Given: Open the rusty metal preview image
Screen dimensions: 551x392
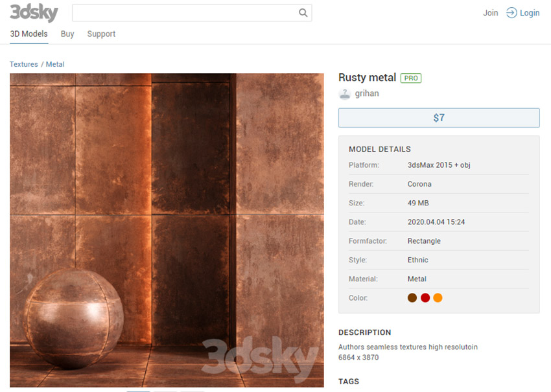Looking at the screenshot, I should (x=167, y=230).
